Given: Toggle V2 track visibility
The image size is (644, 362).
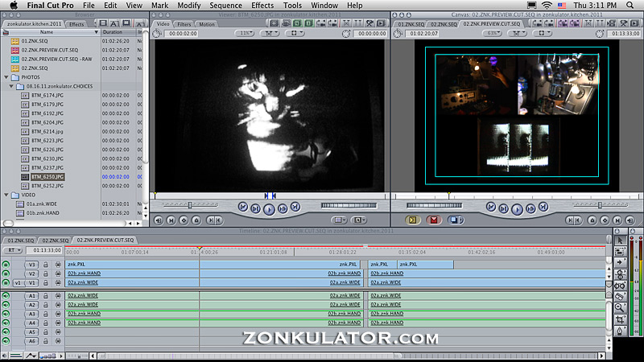Looking at the screenshot, I should point(6,274).
